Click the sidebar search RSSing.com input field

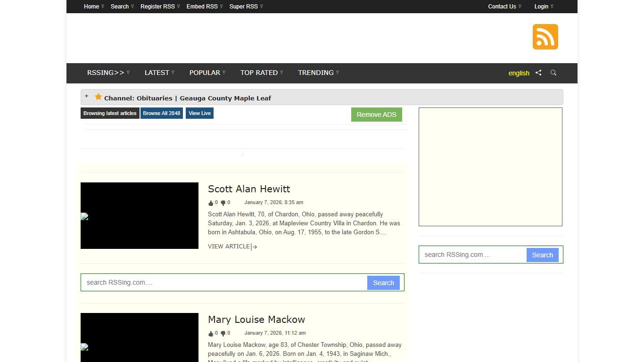[472, 255]
